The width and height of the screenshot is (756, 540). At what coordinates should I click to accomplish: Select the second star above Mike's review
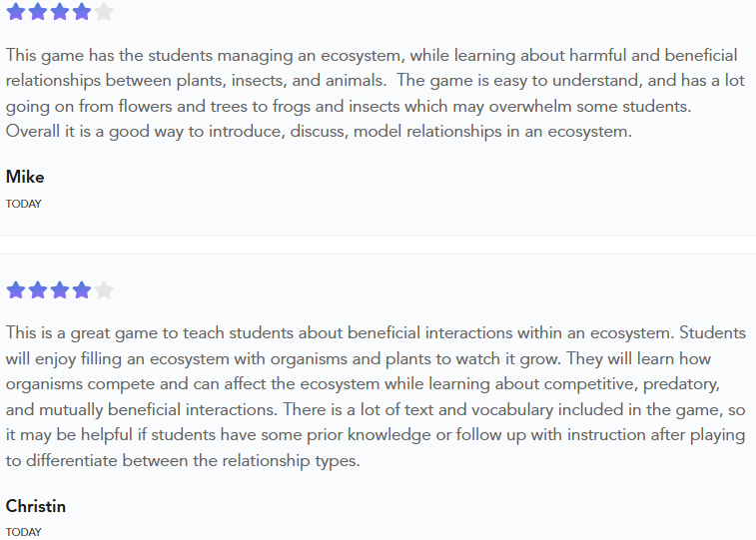click(x=38, y=12)
